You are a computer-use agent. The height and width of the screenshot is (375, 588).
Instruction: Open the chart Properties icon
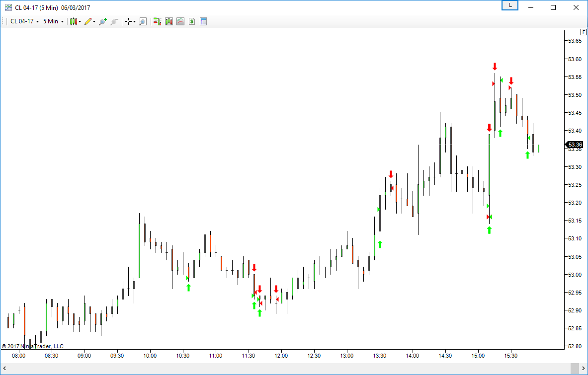[x=203, y=21]
